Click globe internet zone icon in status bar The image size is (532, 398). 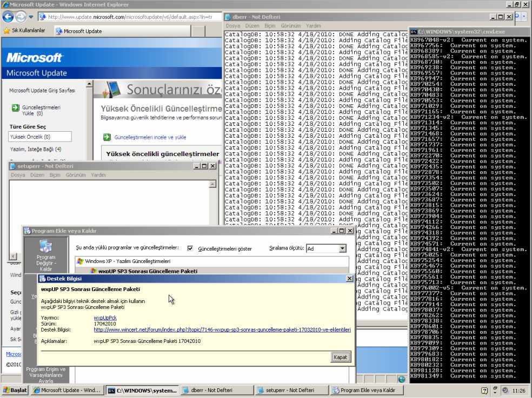pos(401,379)
